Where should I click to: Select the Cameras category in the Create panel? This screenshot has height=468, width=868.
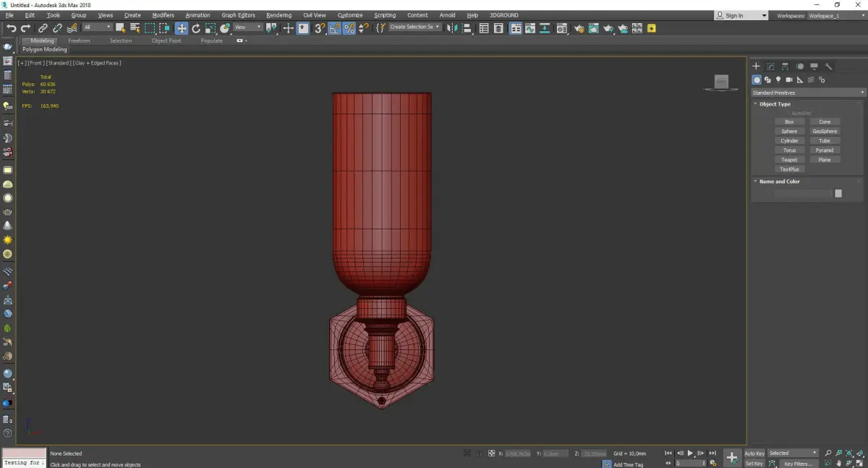tap(789, 80)
